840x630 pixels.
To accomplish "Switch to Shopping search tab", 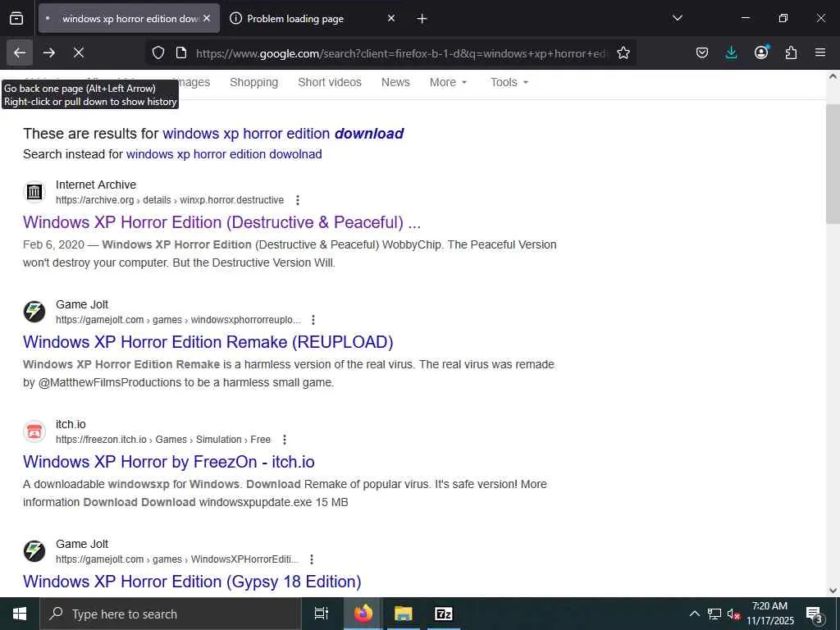I will coord(254,82).
